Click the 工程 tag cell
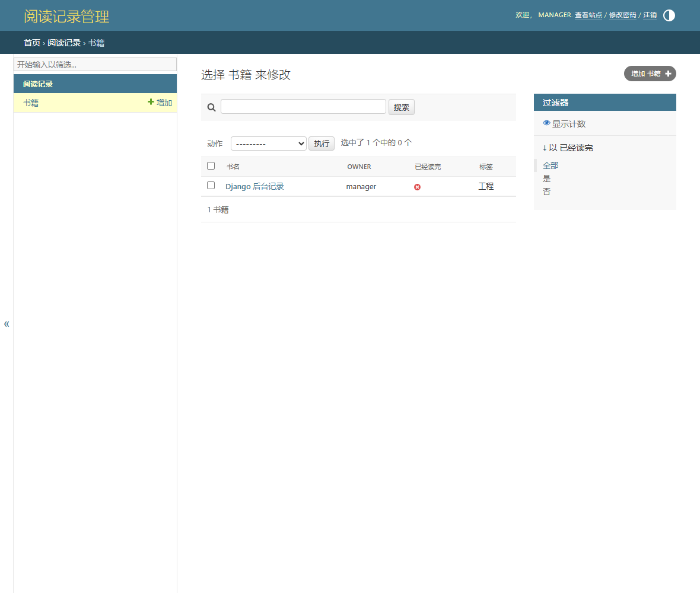 tap(486, 187)
